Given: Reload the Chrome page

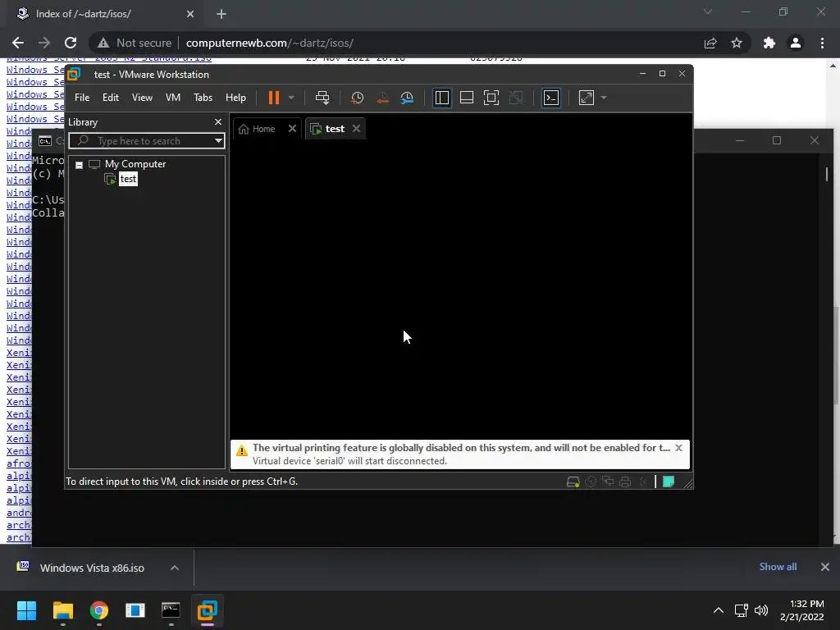Looking at the screenshot, I should tap(71, 43).
